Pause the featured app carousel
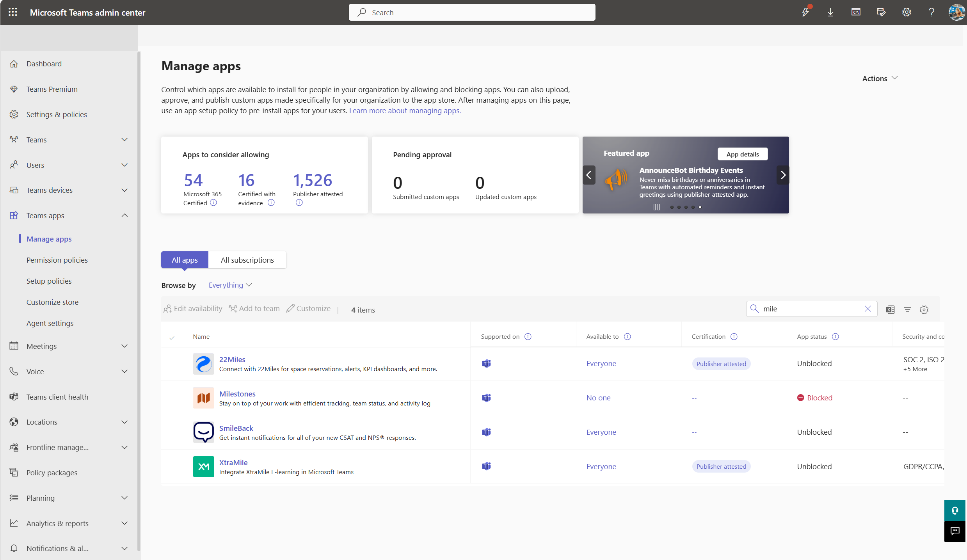The height and width of the screenshot is (560, 967). click(656, 207)
